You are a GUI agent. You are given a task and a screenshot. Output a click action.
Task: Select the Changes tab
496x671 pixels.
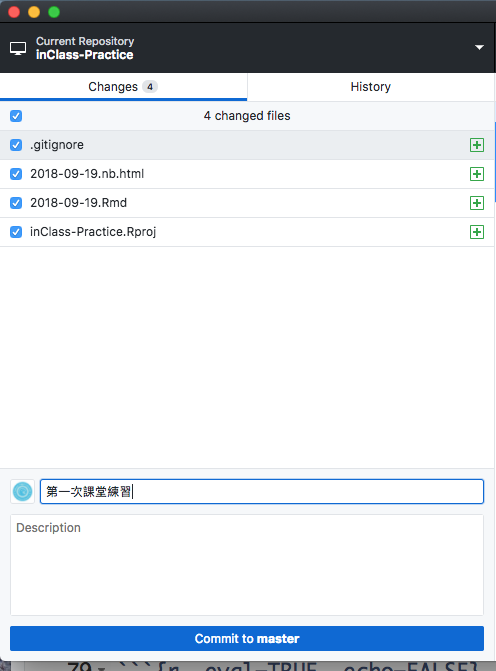123,87
